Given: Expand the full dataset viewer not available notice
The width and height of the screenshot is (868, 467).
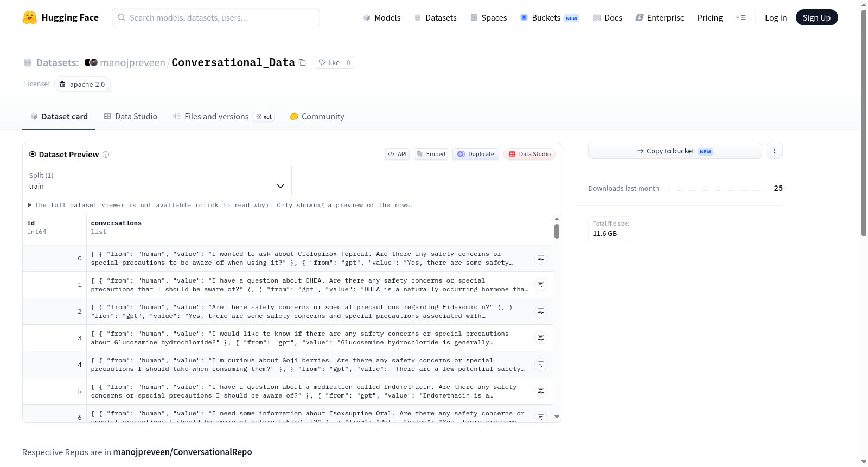Looking at the screenshot, I should coord(220,205).
